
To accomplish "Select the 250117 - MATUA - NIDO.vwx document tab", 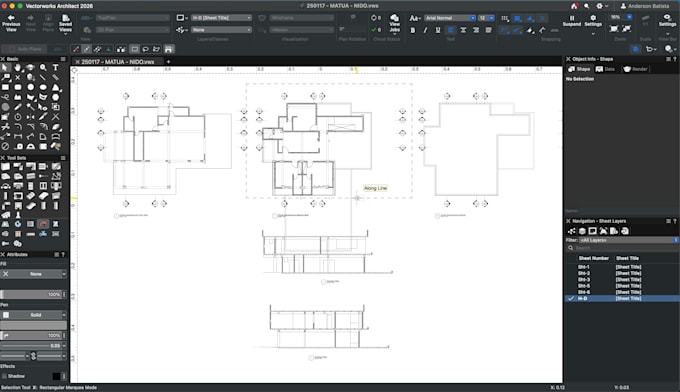I will tap(118, 62).
